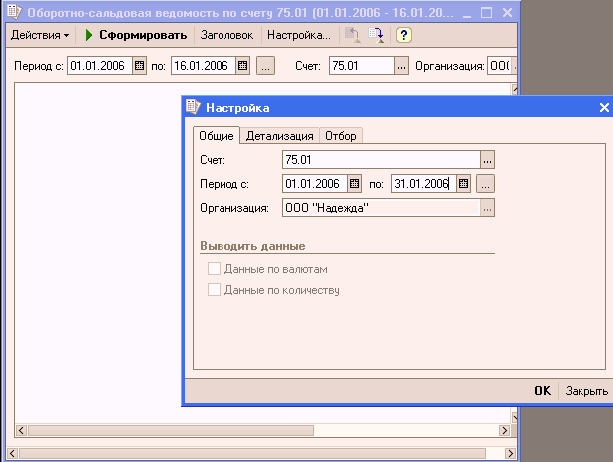This screenshot has width=613, height=462.
Task: Open calendar for dialog Период с date
Action: coord(353,184)
